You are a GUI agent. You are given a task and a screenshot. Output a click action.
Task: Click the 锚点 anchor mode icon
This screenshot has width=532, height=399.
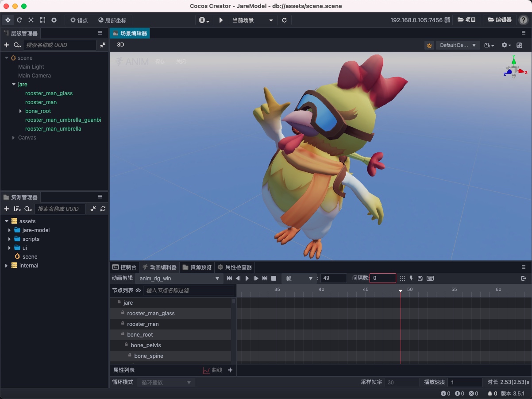[x=73, y=20]
